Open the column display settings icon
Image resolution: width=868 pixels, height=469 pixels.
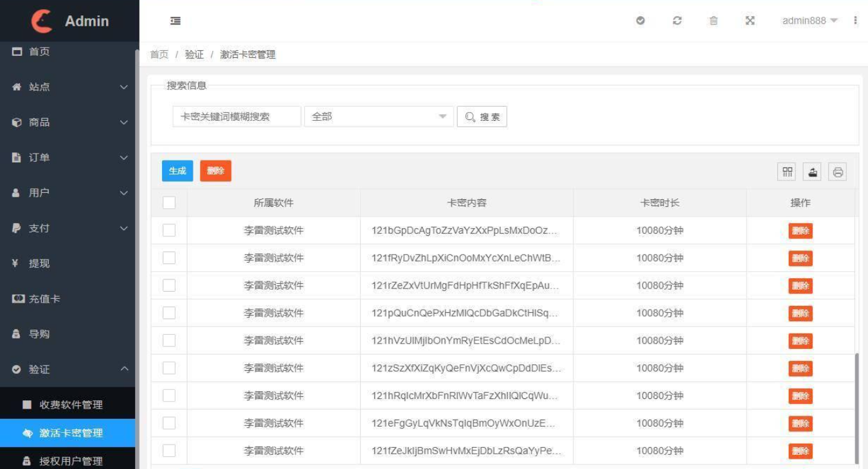(x=787, y=171)
